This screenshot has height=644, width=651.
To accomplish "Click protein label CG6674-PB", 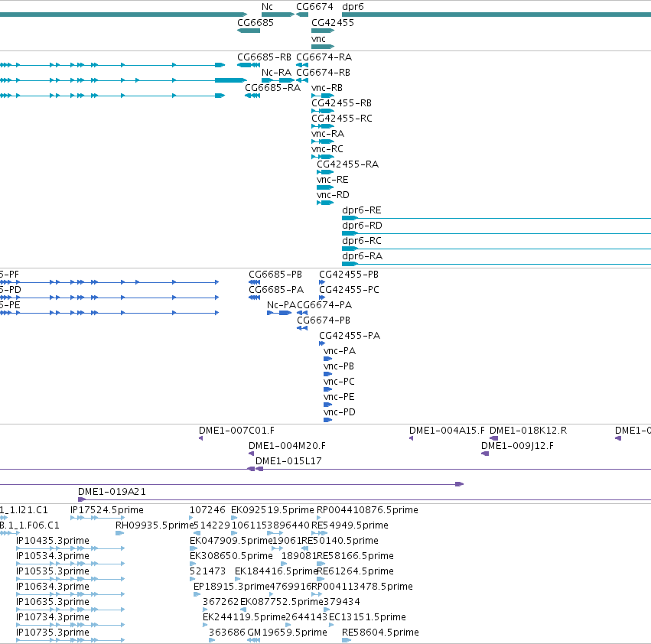I will (x=324, y=320).
